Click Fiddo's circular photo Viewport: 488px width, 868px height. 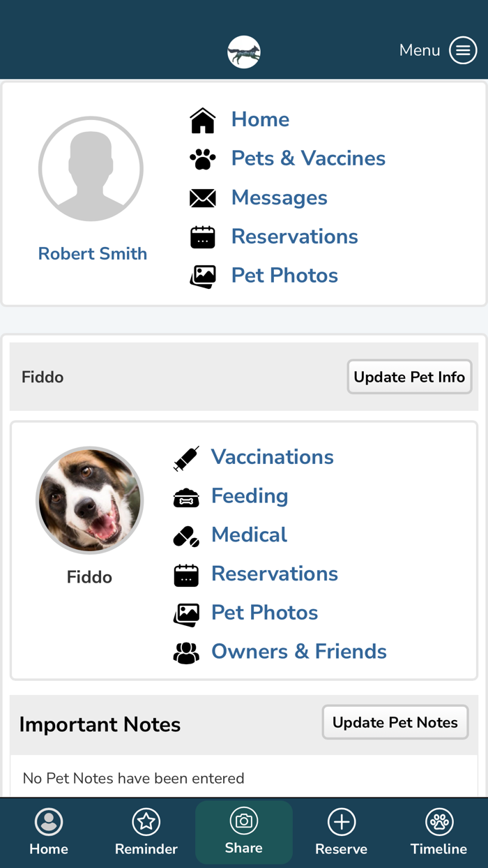point(90,500)
